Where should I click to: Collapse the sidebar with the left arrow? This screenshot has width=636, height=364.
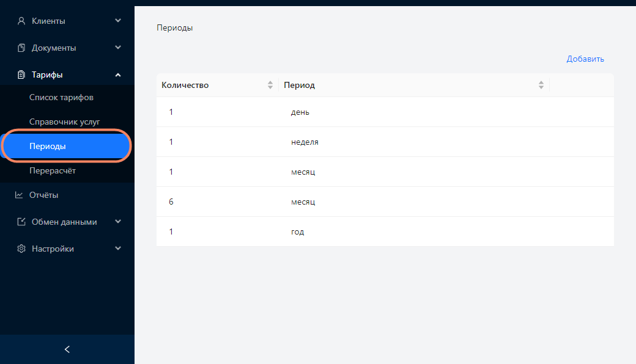(67, 349)
